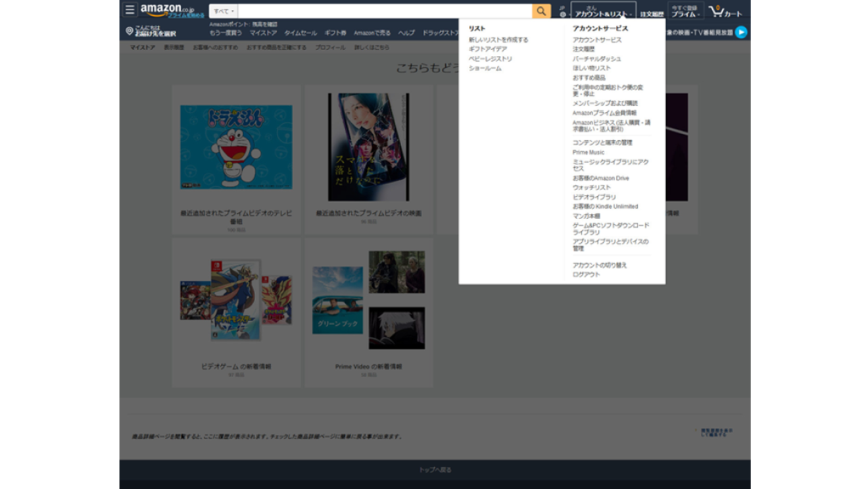The width and height of the screenshot is (868, 489).
Task: Click アカウントの切り替え
Action: coord(600,265)
